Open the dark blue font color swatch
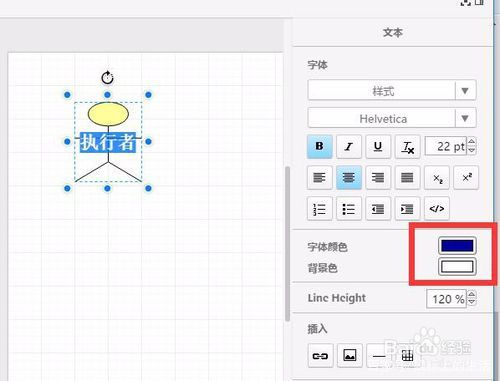This screenshot has height=381, width=500. [x=457, y=246]
